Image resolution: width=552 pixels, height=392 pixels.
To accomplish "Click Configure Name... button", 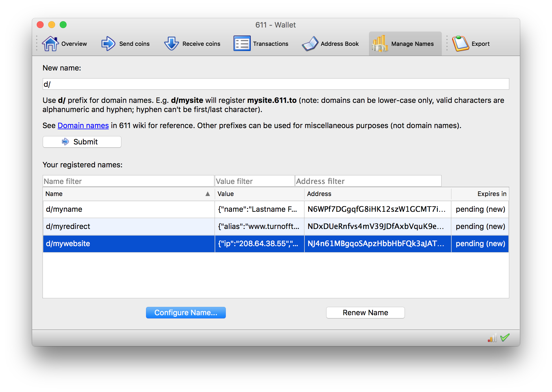I will point(186,313).
